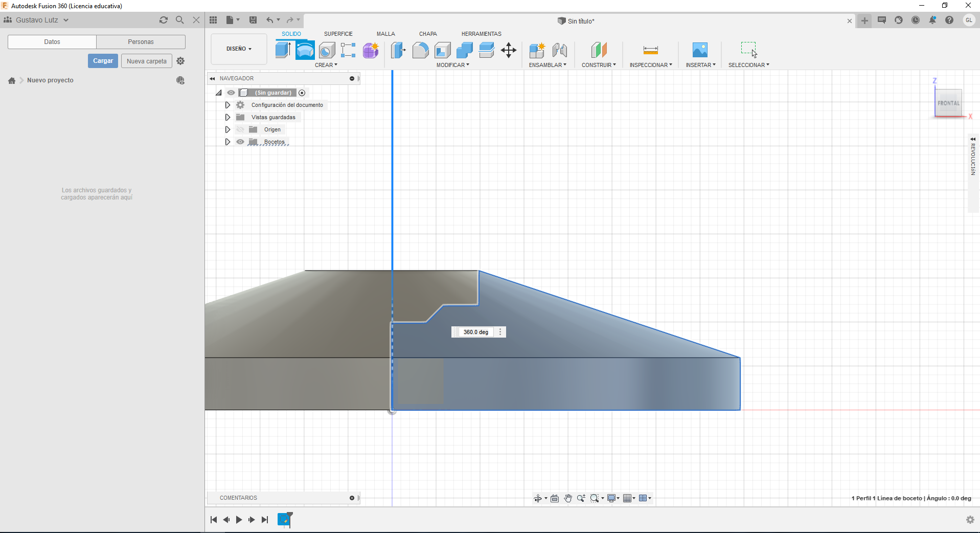
Task: Select the Shell tool icon
Action: [x=443, y=50]
